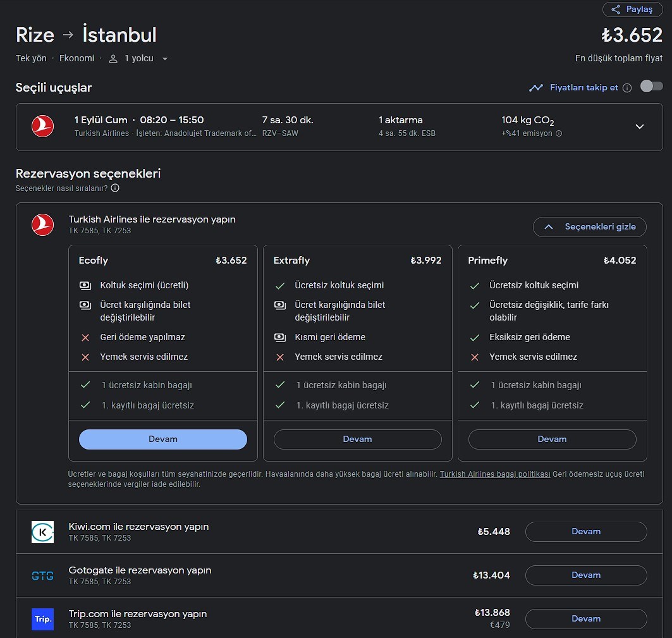
Task: Click the 7 sa. 30 dk. duration
Action: point(288,121)
